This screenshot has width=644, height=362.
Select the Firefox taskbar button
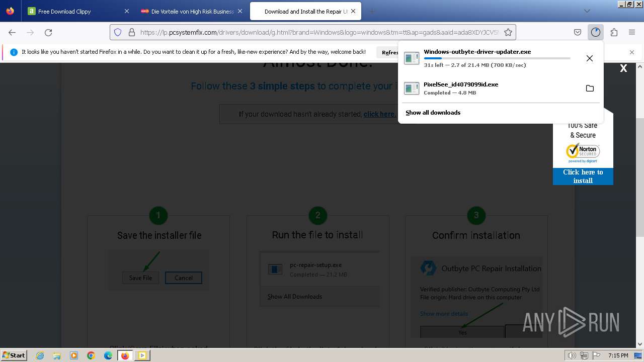click(x=125, y=355)
